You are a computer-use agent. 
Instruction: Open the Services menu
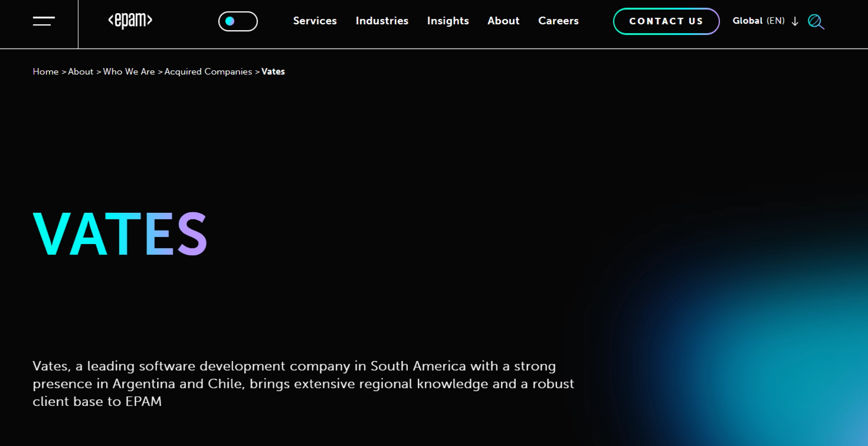click(x=315, y=21)
